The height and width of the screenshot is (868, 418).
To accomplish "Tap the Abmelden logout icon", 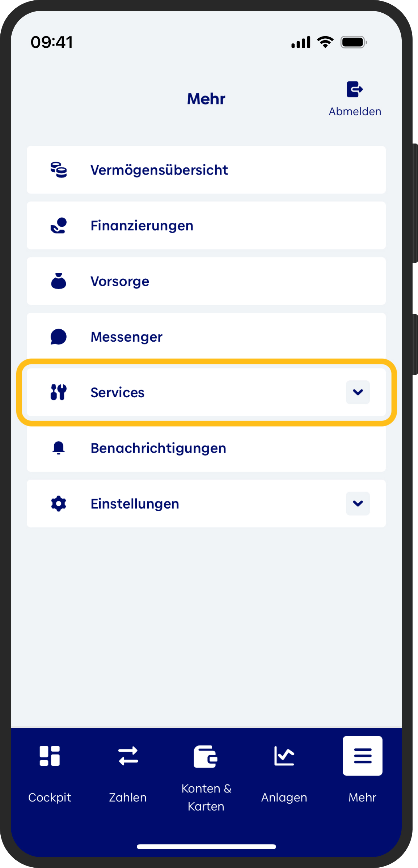I will (354, 89).
